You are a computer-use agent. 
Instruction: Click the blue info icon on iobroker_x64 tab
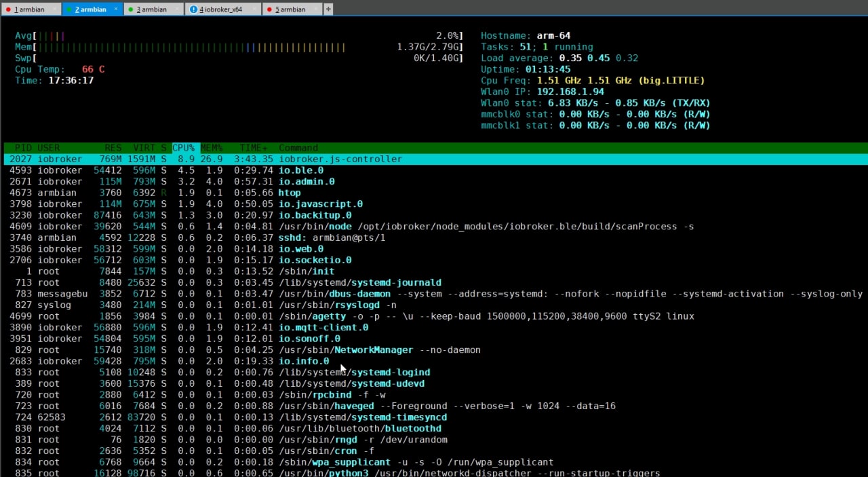click(x=194, y=9)
